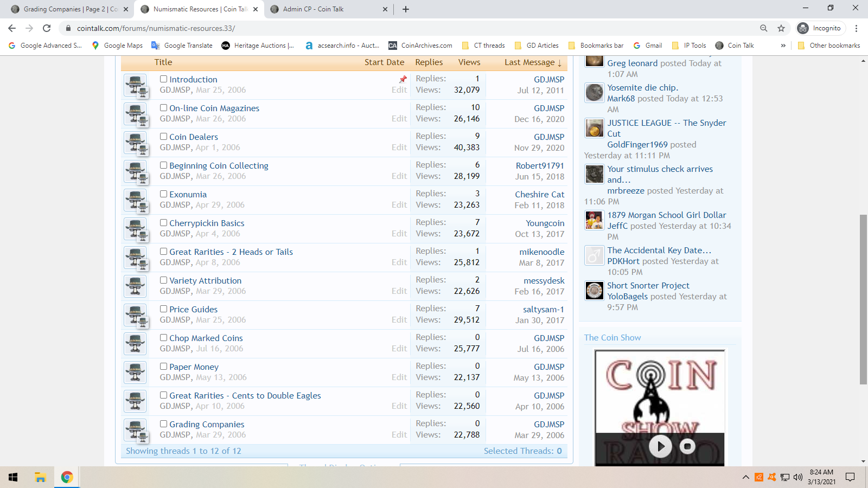Stop the Coin Show Radio player
This screenshot has height=488, width=868.
click(687, 446)
